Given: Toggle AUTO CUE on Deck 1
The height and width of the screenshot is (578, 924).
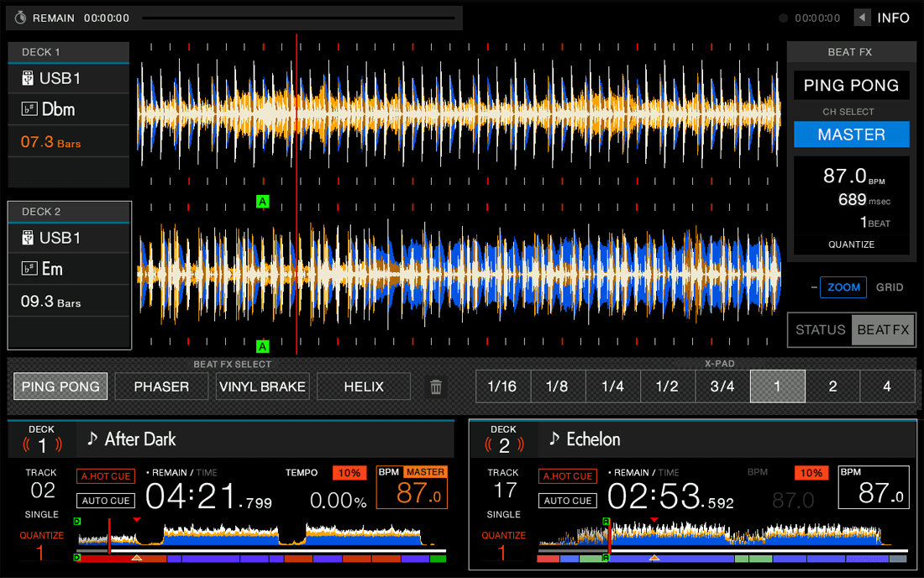Looking at the screenshot, I should point(106,501).
